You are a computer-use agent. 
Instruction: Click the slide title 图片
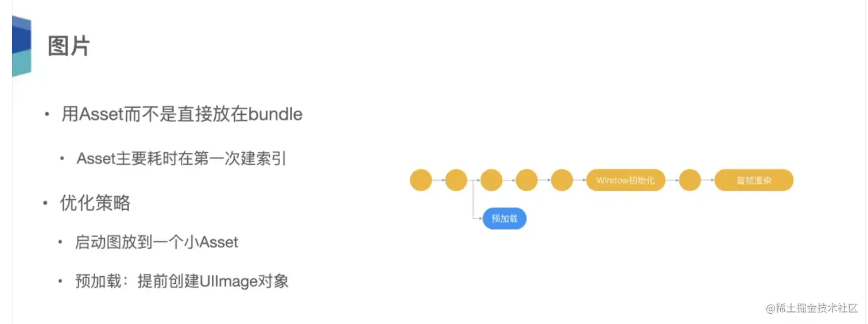point(69,46)
